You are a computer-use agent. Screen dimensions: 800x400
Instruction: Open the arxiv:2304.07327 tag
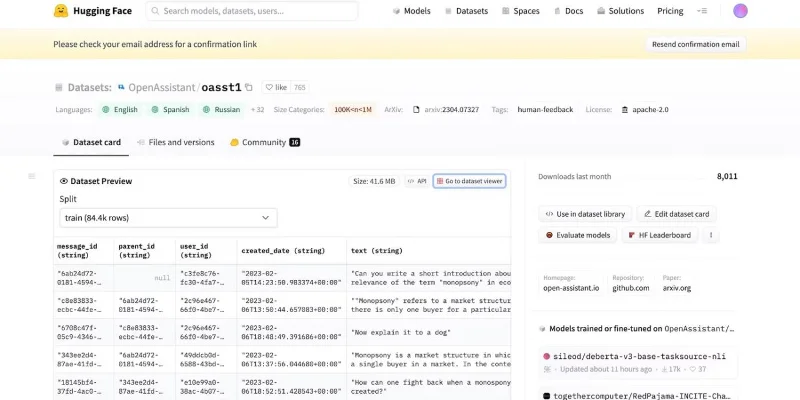[446, 110]
